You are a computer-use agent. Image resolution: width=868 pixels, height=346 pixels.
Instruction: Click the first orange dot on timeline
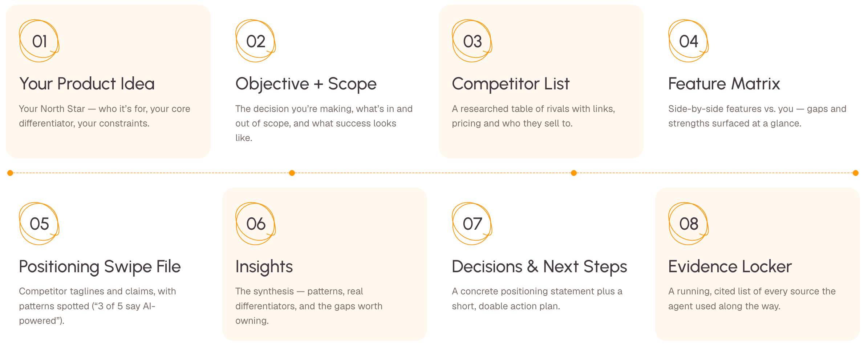(x=10, y=173)
